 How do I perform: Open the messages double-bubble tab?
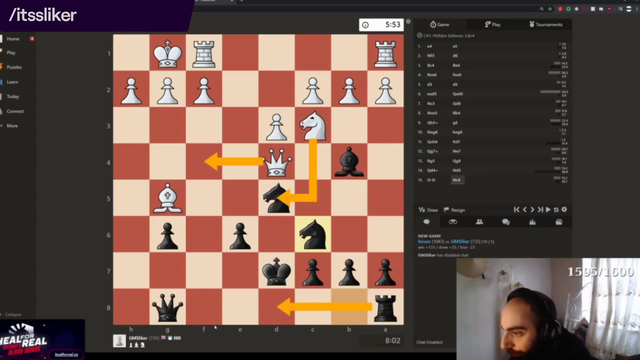tap(506, 222)
